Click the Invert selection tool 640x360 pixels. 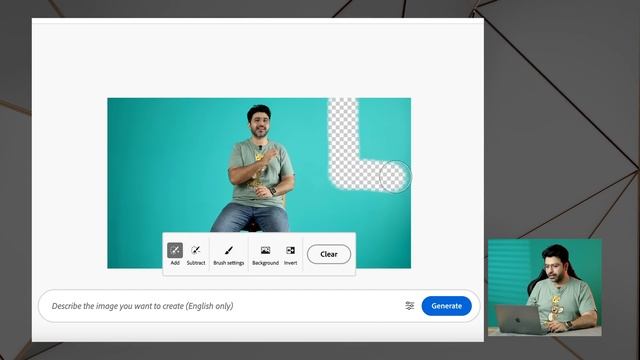click(291, 254)
